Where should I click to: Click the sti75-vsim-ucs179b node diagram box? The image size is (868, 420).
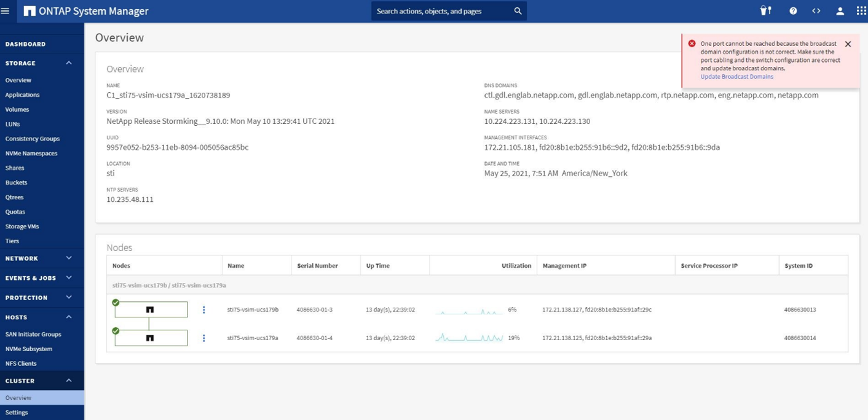(x=151, y=309)
